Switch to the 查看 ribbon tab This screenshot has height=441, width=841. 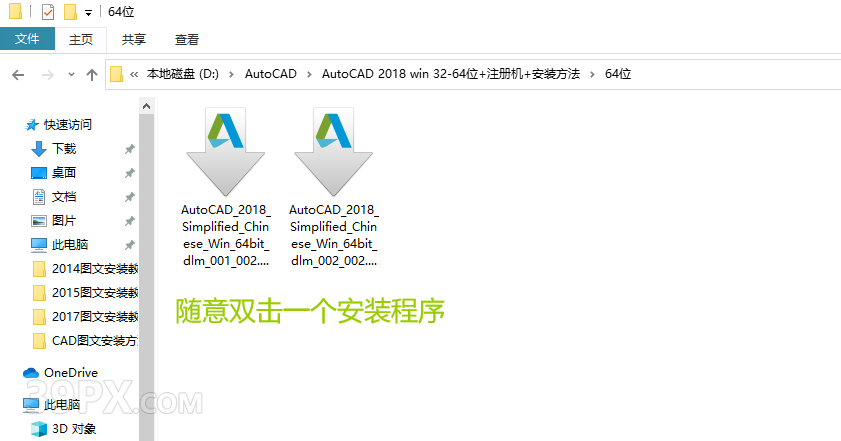187,39
